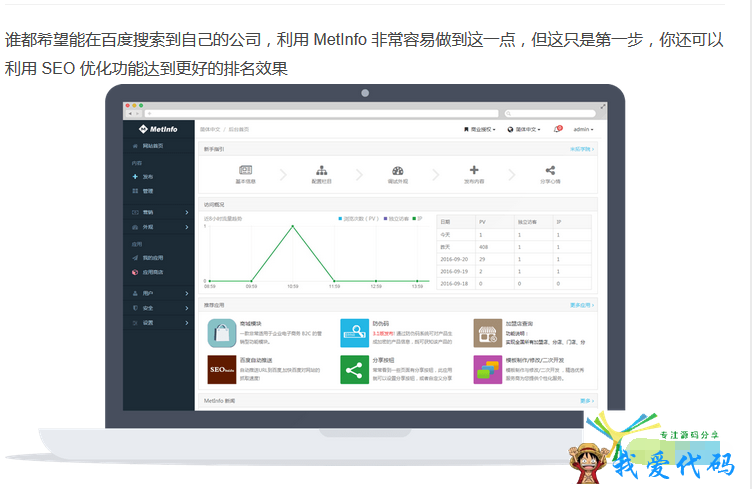Open the 商城模块 shopping bag app icon
The image size is (752, 489).
click(222, 333)
